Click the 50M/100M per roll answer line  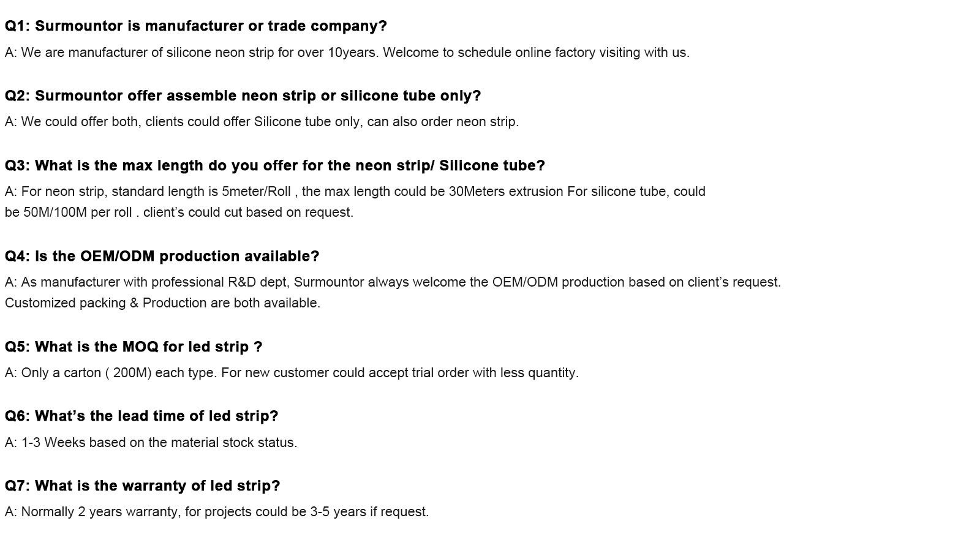[179, 212]
